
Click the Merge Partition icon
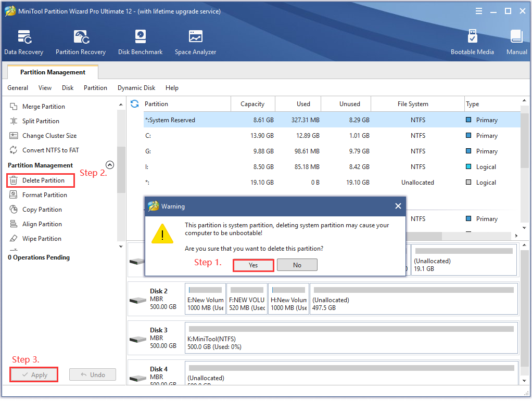(x=14, y=107)
